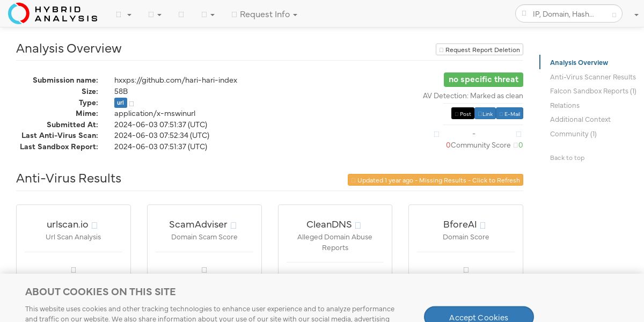Click the icon next to CleanDNS
Screen dimensions: 644x322
pyautogui.click(x=358, y=225)
